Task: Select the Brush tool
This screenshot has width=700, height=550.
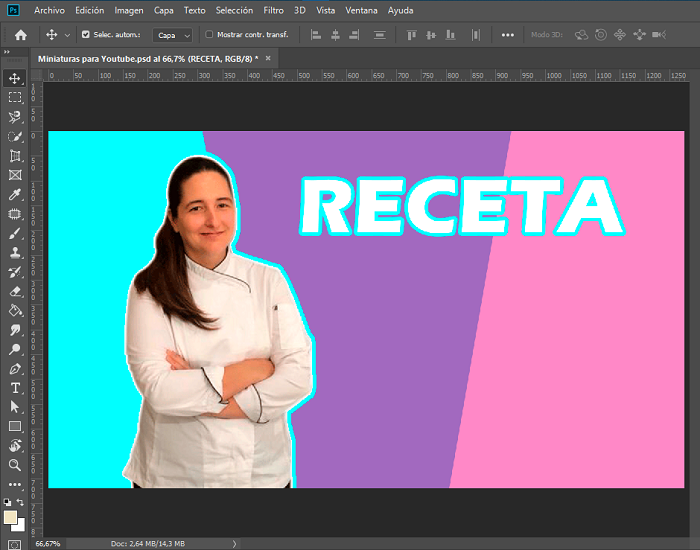Action: click(15, 233)
